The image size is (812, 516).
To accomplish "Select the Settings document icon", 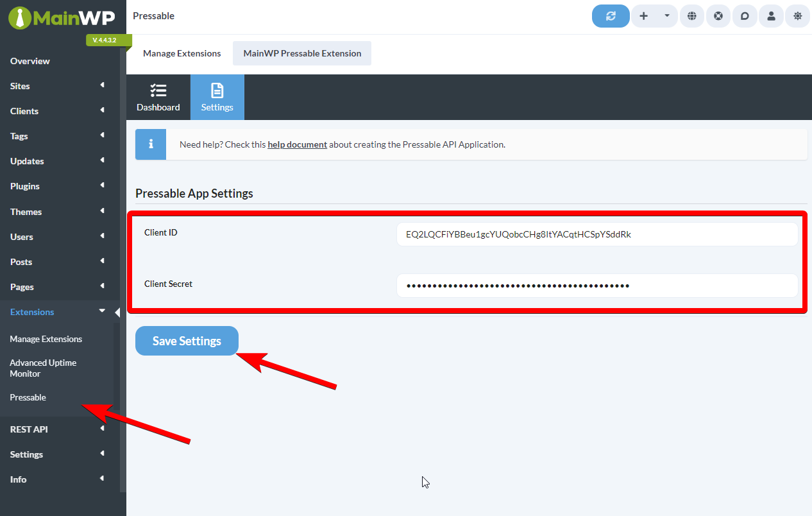I will 217,97.
